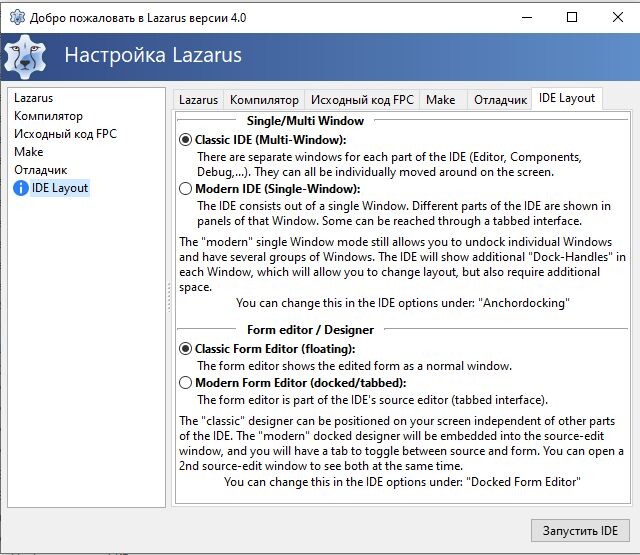Click the Form editor / Designer group heading

click(x=310, y=330)
